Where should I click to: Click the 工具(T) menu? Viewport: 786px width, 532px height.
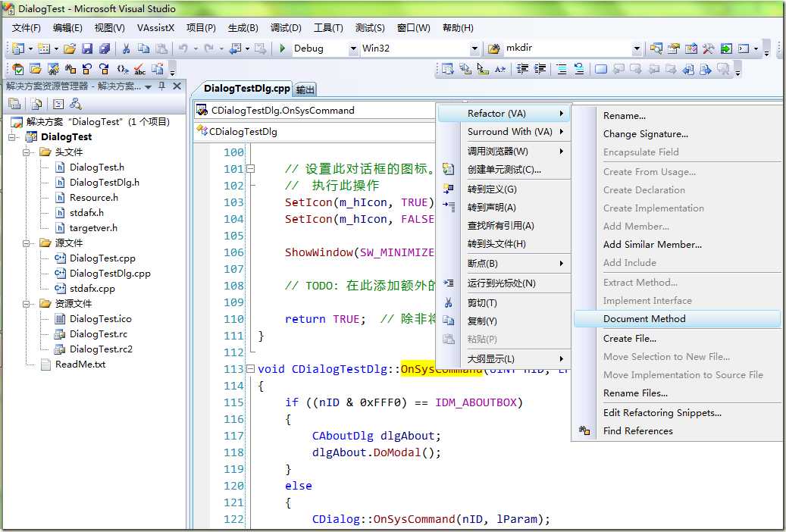tap(328, 28)
